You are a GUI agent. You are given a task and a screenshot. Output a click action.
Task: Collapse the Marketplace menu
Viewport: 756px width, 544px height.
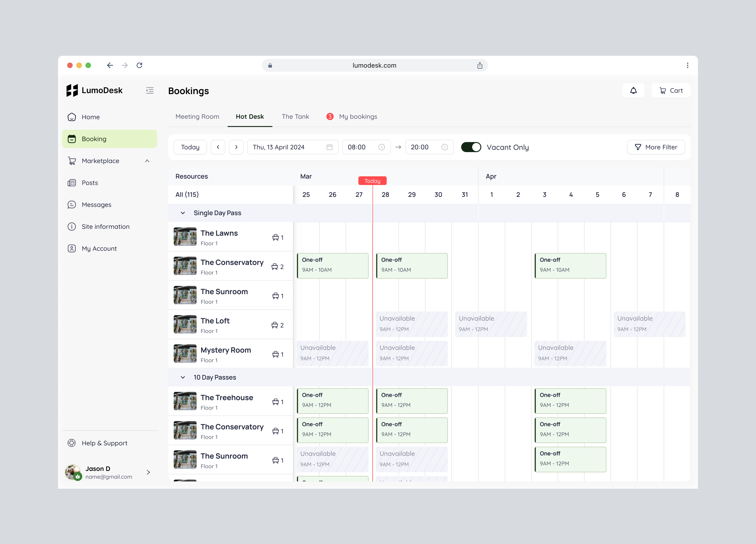147,161
